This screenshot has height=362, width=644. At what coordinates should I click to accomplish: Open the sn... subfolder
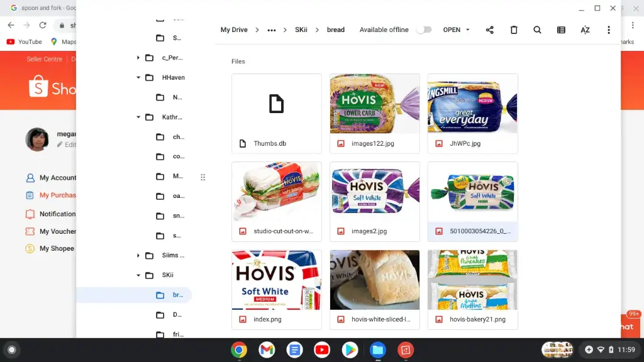pos(170,216)
